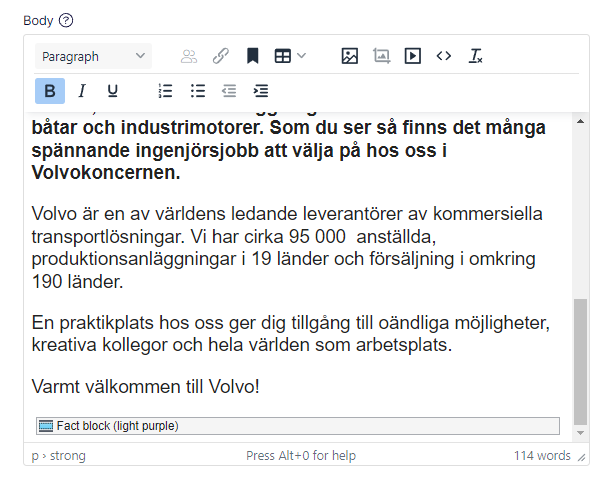Click the 114 words counter
The image size is (604, 481).
point(542,456)
